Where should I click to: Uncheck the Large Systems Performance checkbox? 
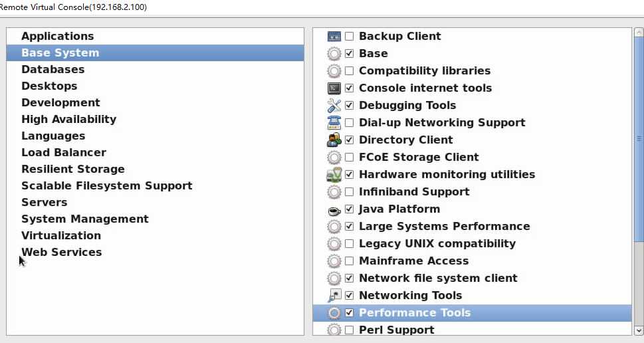tap(350, 227)
